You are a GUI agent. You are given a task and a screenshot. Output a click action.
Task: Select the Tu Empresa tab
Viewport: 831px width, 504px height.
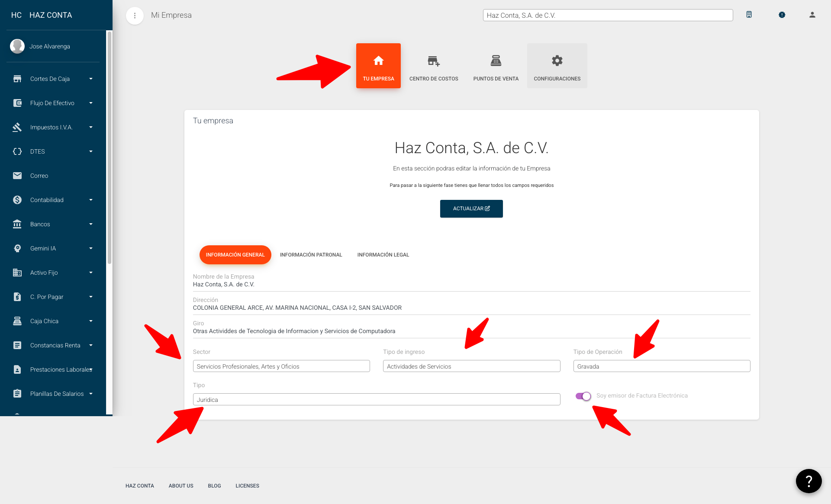(x=378, y=66)
